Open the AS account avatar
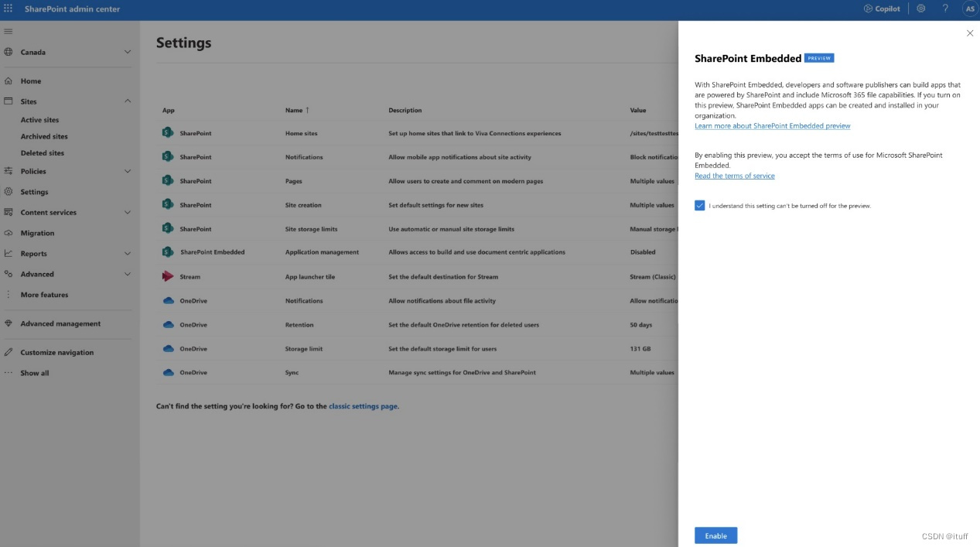Screen dimensions: 980x547 click(969, 9)
